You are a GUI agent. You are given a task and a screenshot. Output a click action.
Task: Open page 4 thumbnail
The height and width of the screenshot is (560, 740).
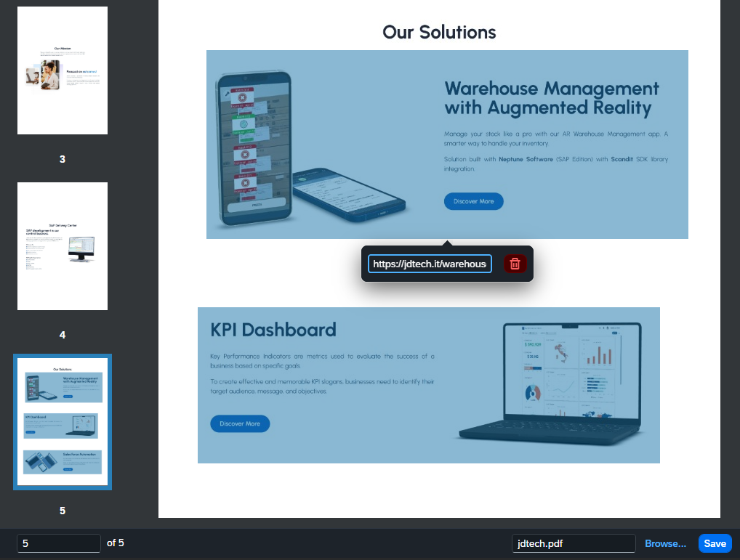point(63,246)
